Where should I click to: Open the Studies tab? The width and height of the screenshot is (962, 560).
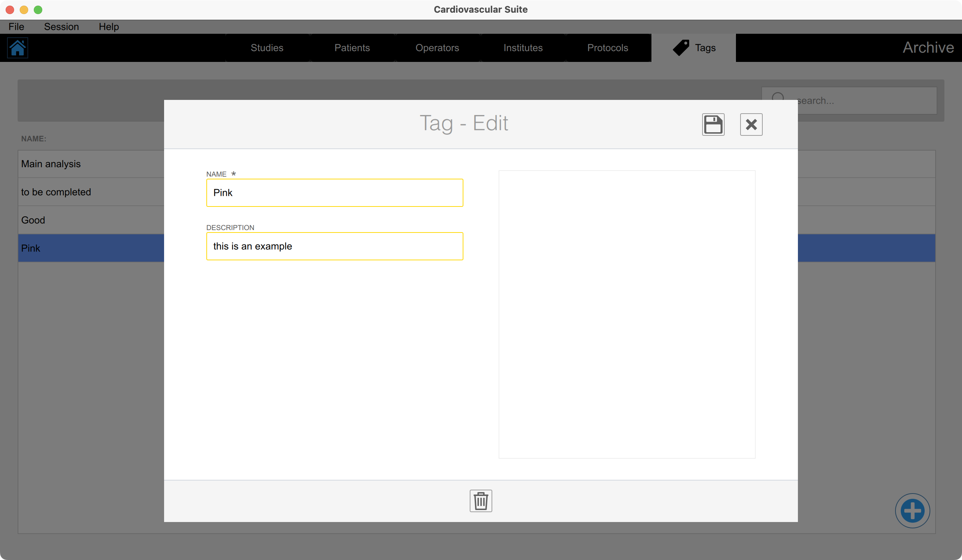(x=267, y=48)
